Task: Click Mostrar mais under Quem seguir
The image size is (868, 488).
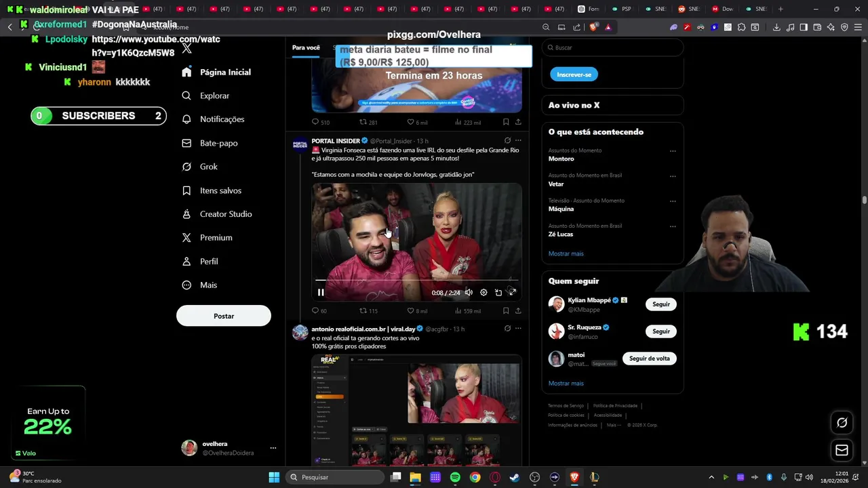Action: pos(566,384)
